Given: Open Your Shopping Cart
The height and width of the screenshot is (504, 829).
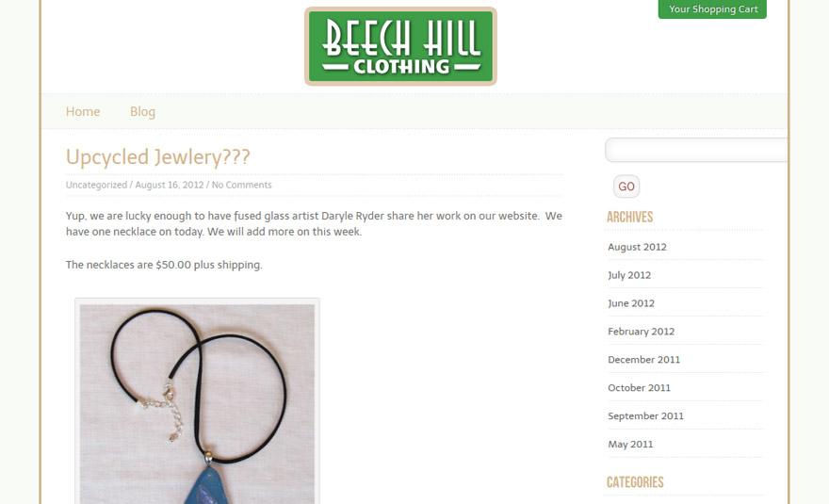Looking at the screenshot, I should [712, 9].
